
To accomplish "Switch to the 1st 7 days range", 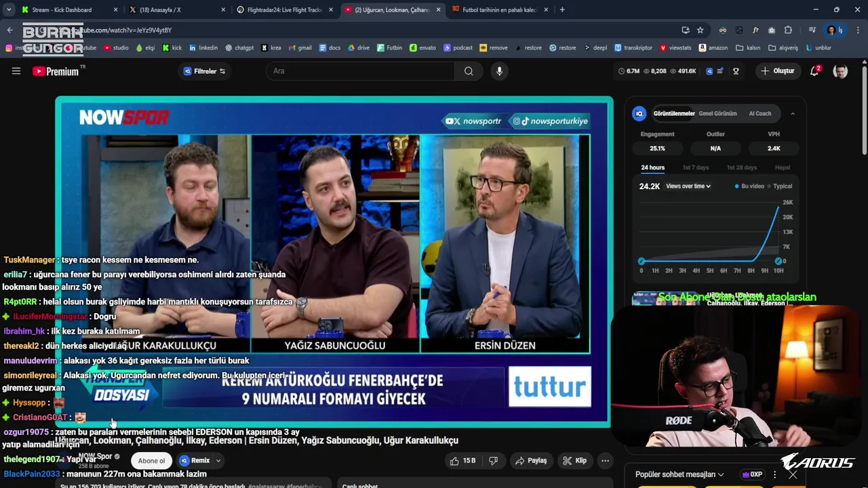I will click(695, 167).
